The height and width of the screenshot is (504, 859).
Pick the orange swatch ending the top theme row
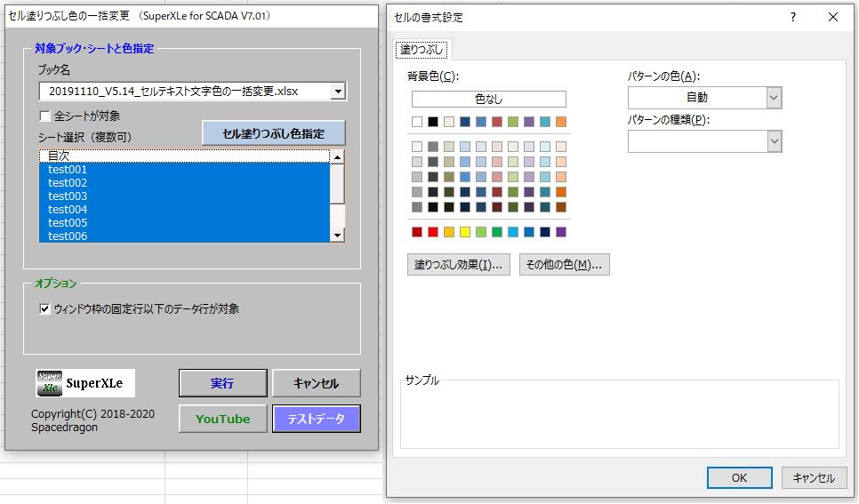[x=561, y=122]
